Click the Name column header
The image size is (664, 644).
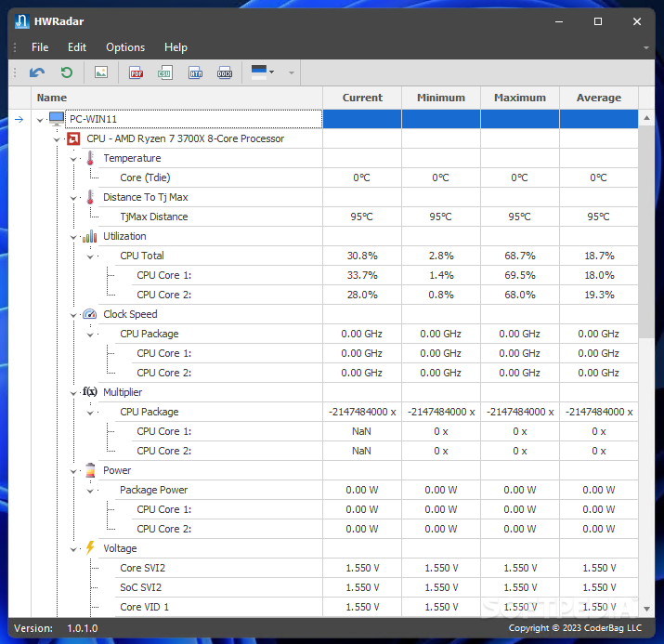point(176,98)
